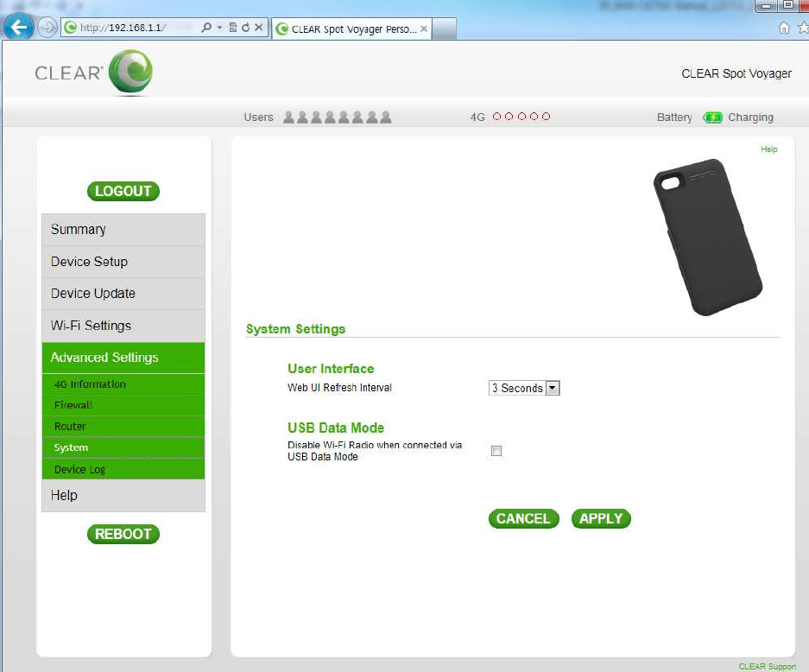Click the browser home icon

pos(784,28)
